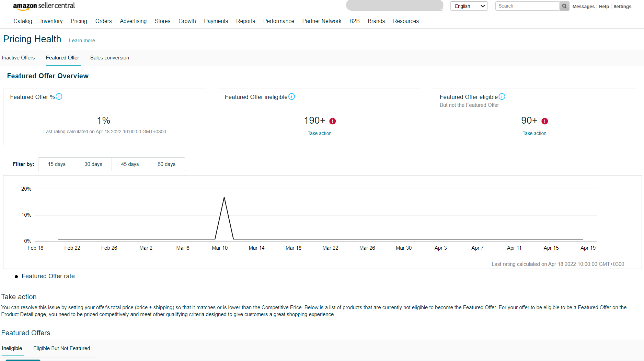Click the 90+ eligible count
The height and width of the screenshot is (361, 644).
point(529,121)
